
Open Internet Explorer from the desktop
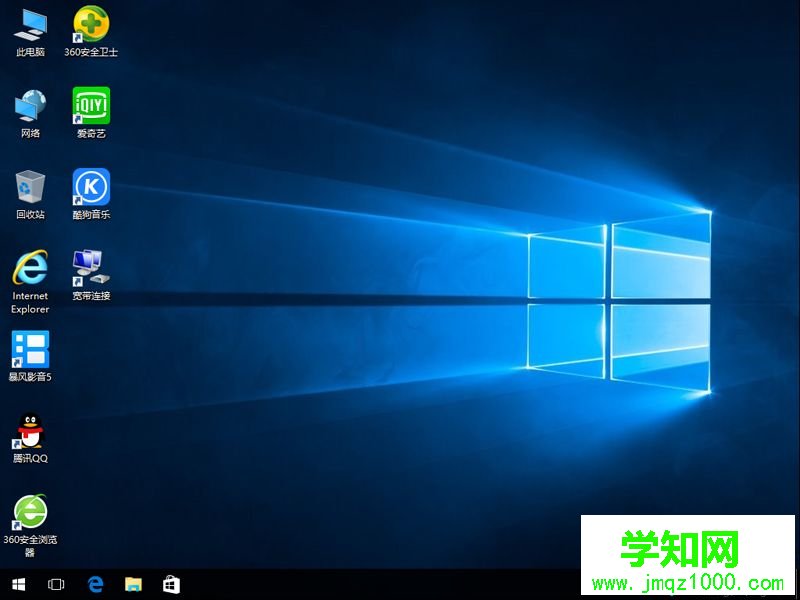pyautogui.click(x=30, y=270)
